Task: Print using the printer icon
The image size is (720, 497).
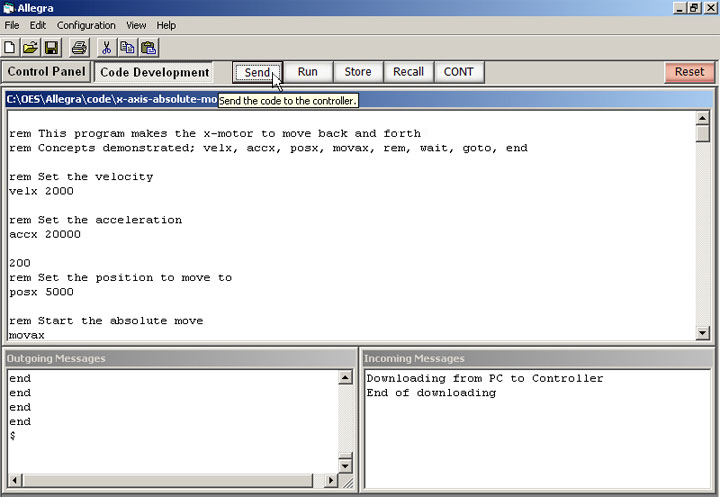Action: point(79,47)
